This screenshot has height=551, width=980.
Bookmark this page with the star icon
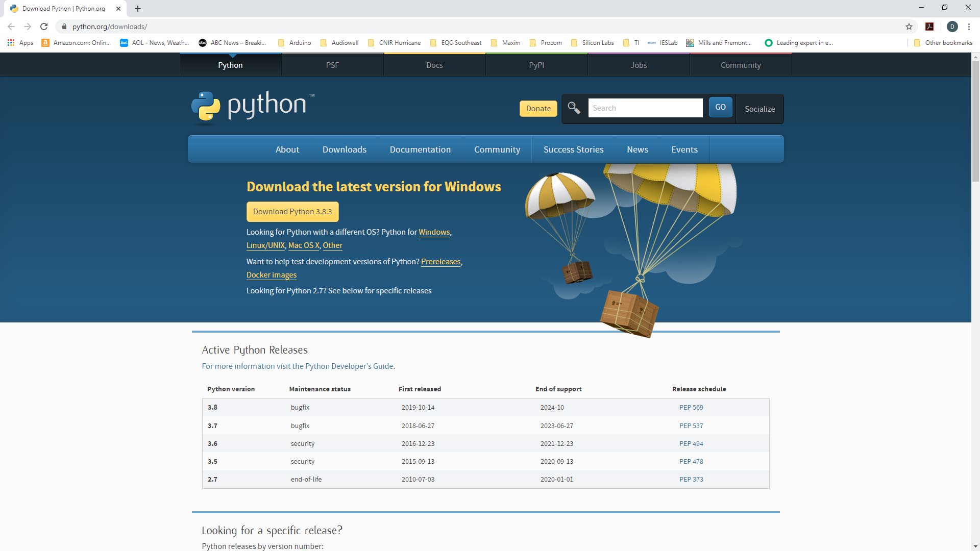[909, 27]
